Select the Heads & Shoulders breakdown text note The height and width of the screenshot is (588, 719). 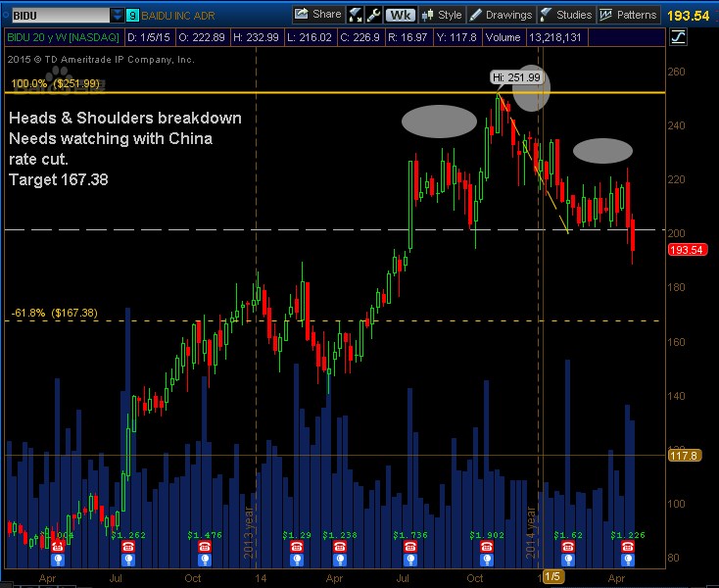125,118
